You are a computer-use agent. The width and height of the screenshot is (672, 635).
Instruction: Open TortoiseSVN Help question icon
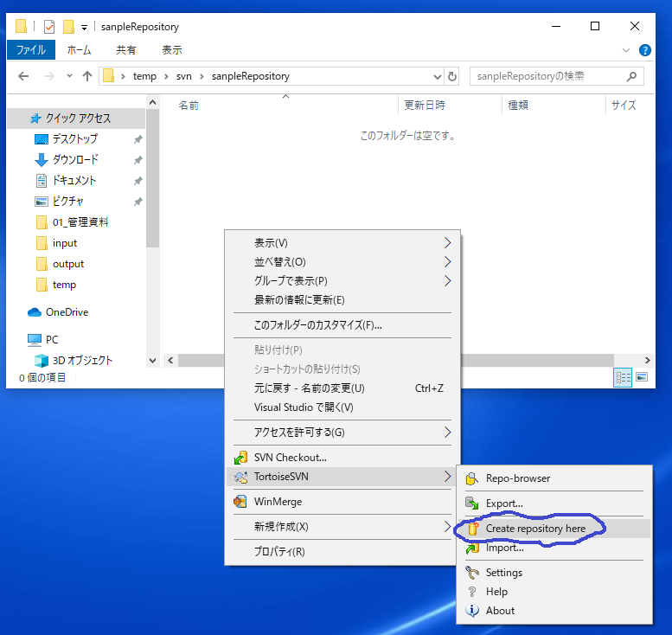[x=472, y=592]
